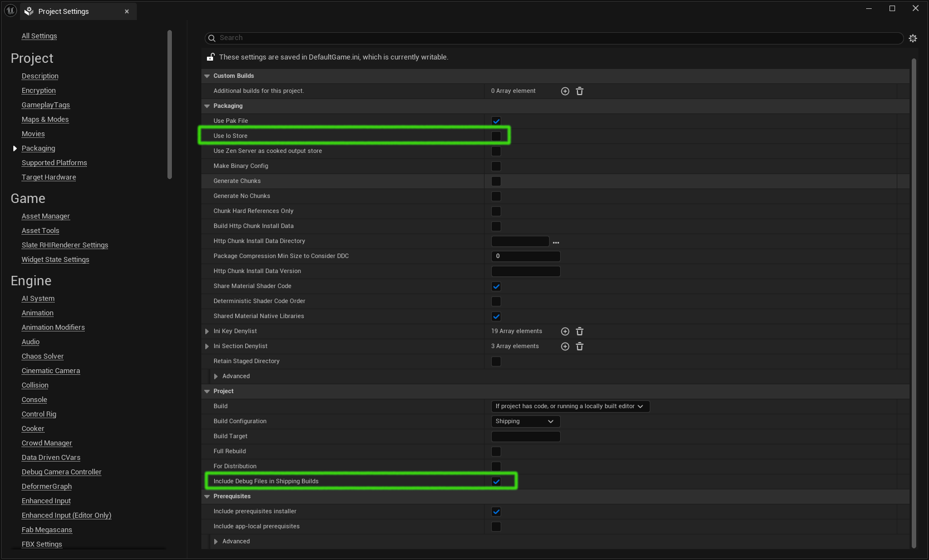Click the Unreal Engine logo icon
The width and height of the screenshot is (929, 560).
pyautogui.click(x=10, y=11)
